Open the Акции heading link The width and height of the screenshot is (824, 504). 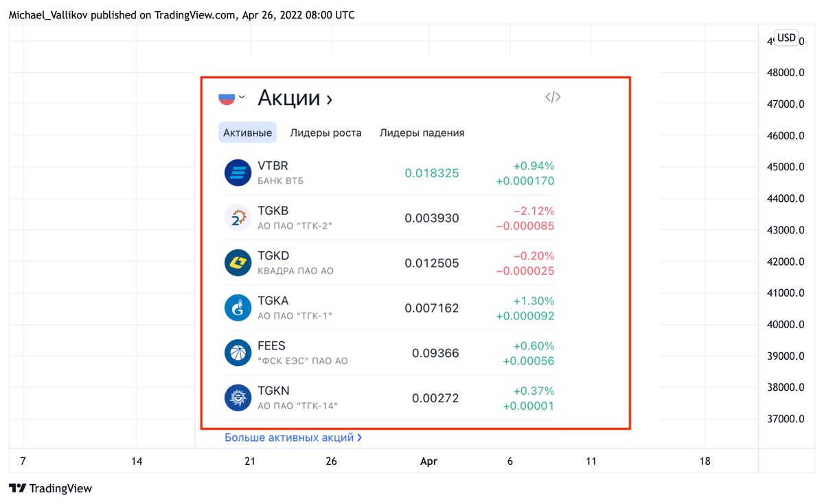tap(295, 98)
